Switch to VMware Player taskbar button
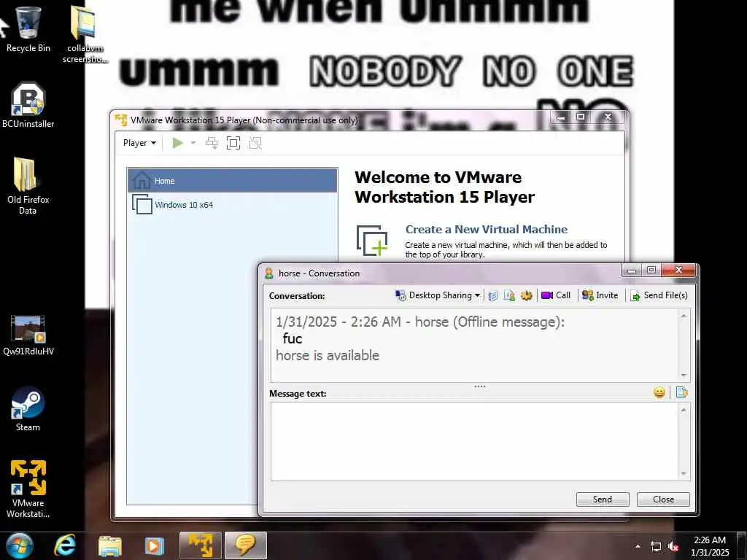The height and width of the screenshot is (560, 747). 200,545
